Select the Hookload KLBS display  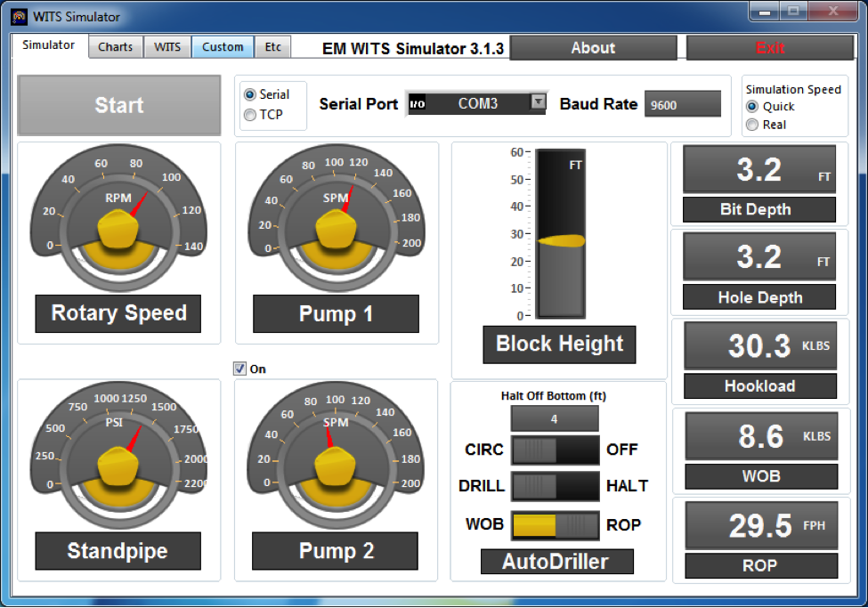click(759, 345)
